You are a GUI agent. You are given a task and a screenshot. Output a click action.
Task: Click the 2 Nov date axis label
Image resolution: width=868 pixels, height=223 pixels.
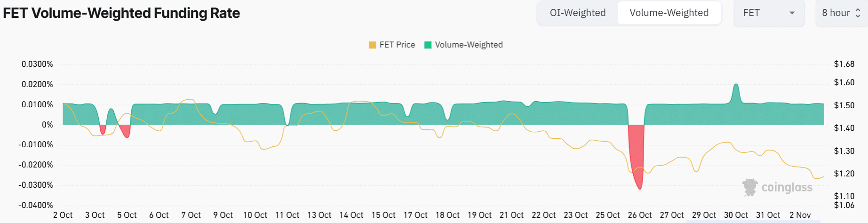pyautogui.click(x=800, y=215)
